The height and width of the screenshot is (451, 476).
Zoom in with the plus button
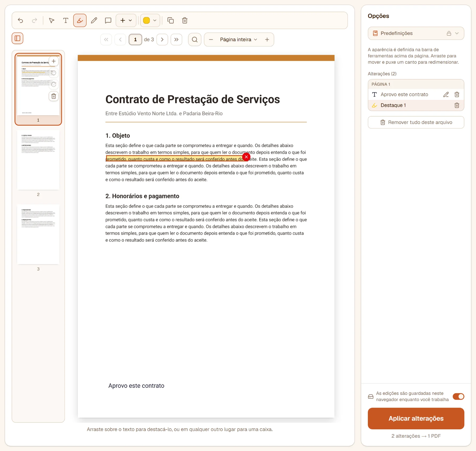(x=267, y=39)
